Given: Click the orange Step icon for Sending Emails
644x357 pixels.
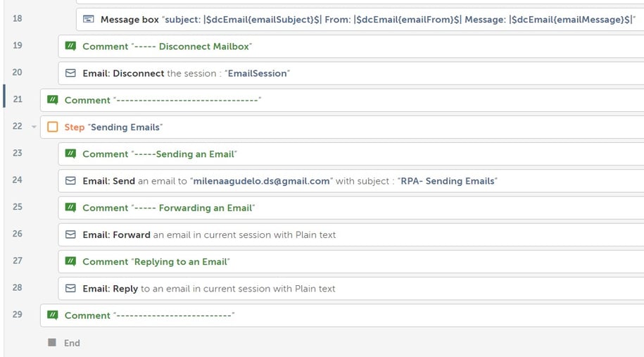Looking at the screenshot, I should 53,127.
